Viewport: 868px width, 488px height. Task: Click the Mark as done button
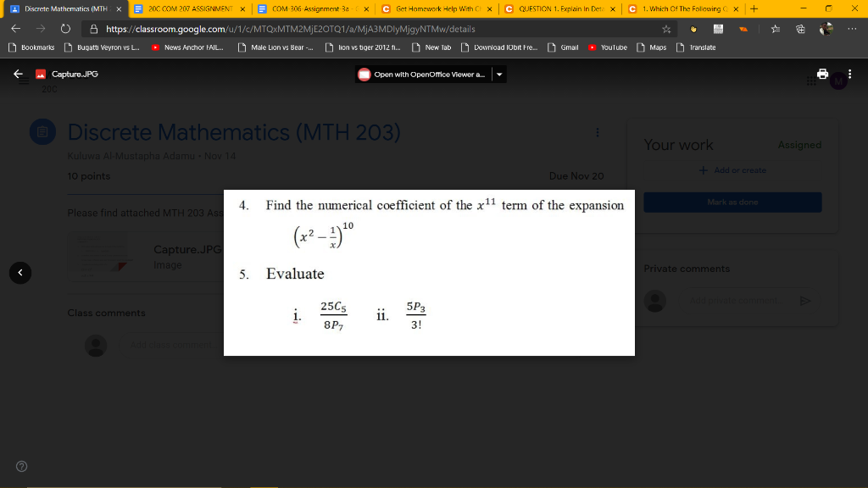[x=732, y=202]
